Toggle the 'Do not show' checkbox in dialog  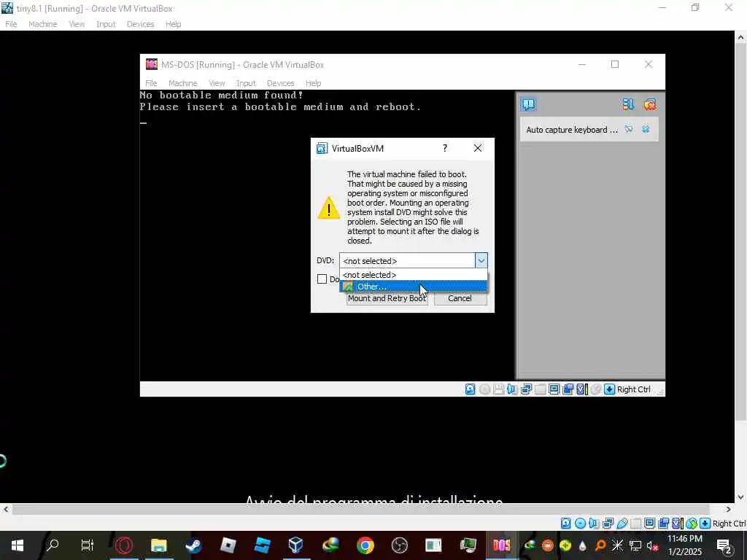(x=322, y=279)
